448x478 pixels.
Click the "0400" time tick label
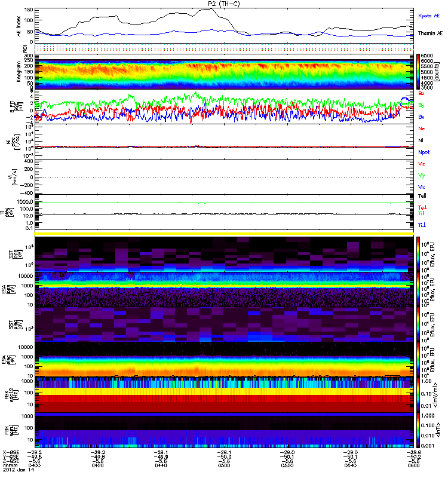(35, 465)
